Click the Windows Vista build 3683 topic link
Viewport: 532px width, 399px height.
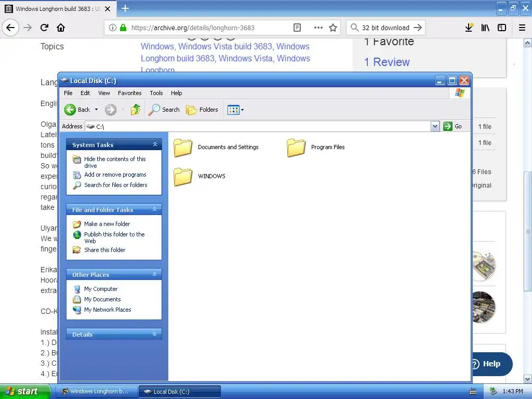225,46
